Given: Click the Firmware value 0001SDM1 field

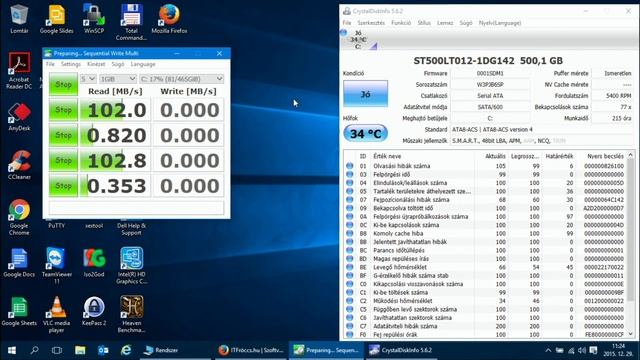Looking at the screenshot, I should (x=490, y=73).
